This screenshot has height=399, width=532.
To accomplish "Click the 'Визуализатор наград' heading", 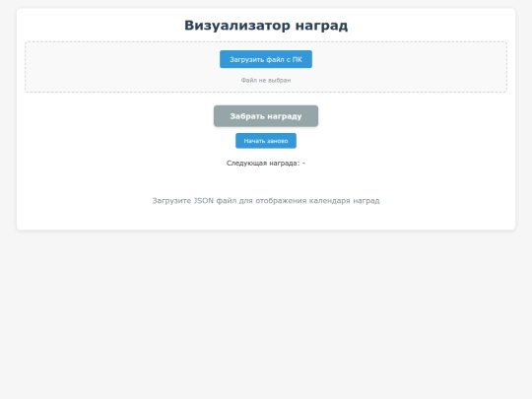I will [x=266, y=26].
